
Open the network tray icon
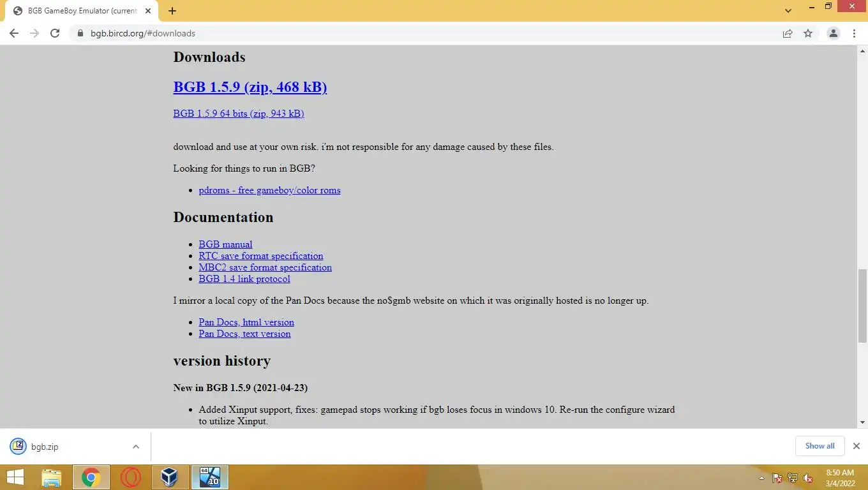tap(793, 478)
